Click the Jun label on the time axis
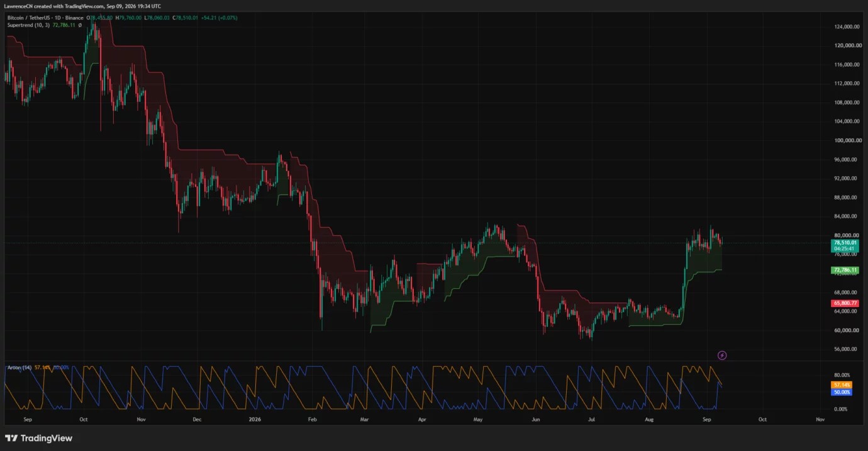The width and height of the screenshot is (868, 451). pyautogui.click(x=535, y=418)
